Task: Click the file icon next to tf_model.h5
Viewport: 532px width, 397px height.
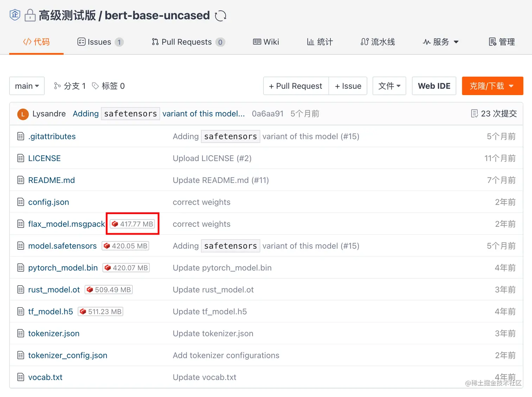Action: (21, 311)
